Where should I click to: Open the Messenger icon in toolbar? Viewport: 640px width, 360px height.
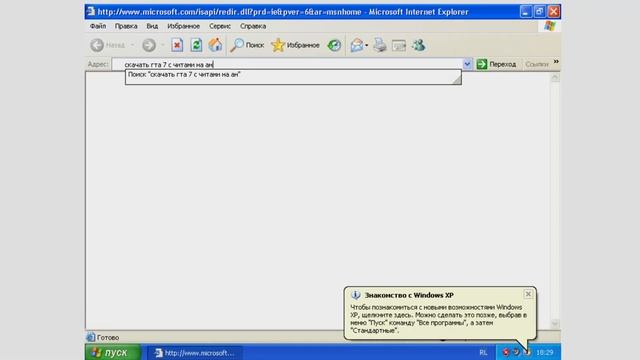(x=418, y=45)
